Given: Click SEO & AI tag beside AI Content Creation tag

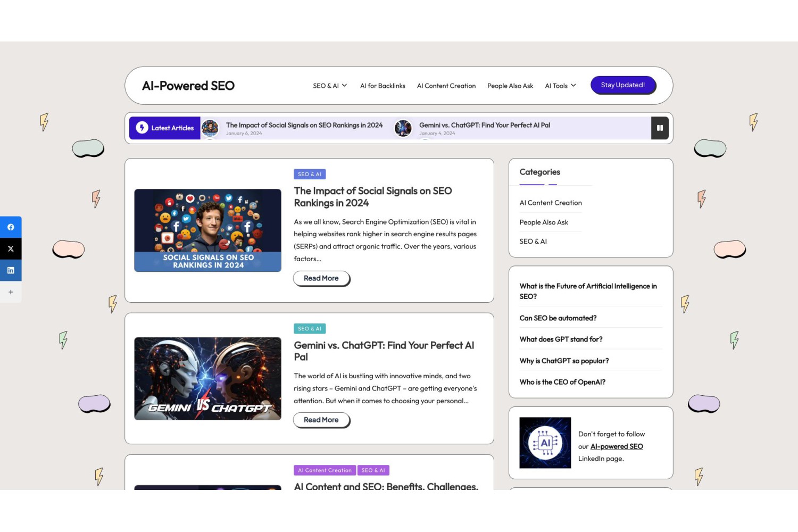Looking at the screenshot, I should tap(373, 470).
